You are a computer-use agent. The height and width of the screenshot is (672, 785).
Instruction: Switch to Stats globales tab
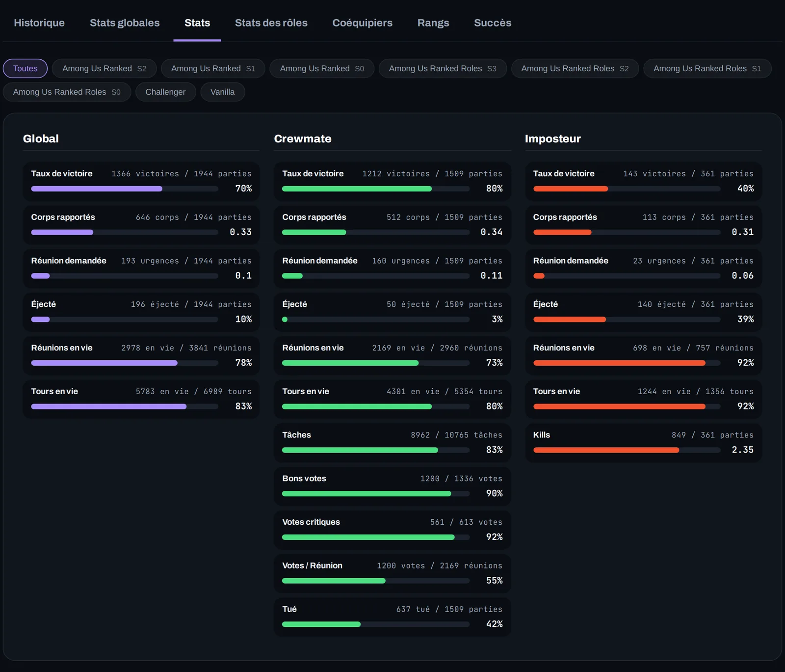125,23
